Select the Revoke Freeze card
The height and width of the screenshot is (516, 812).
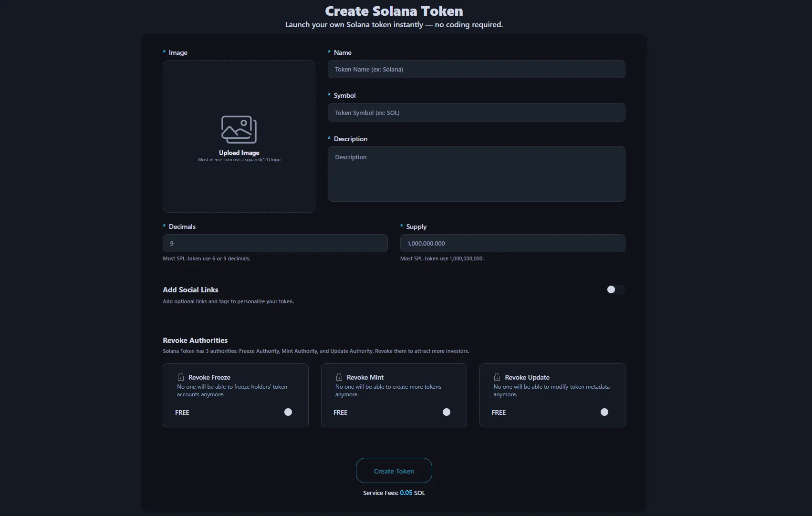click(x=235, y=395)
